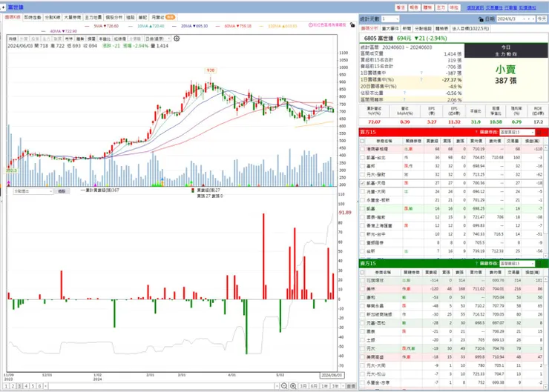Click the lock icon above the K-line chart

(352, 25)
